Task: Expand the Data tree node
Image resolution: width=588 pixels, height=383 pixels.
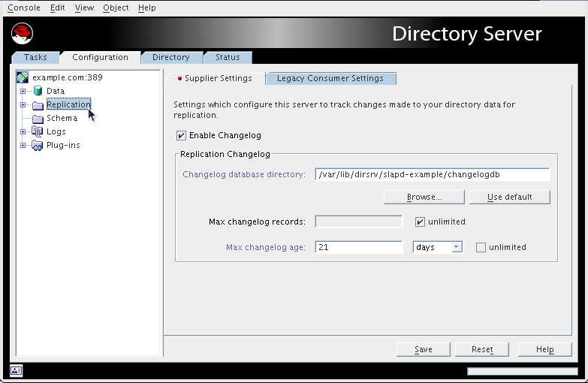Action: coord(23,91)
